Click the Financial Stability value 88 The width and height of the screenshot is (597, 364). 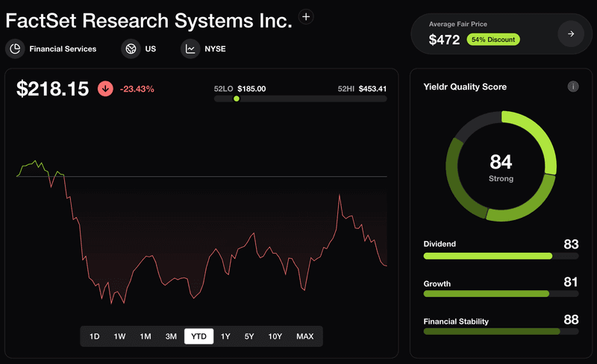pos(571,319)
